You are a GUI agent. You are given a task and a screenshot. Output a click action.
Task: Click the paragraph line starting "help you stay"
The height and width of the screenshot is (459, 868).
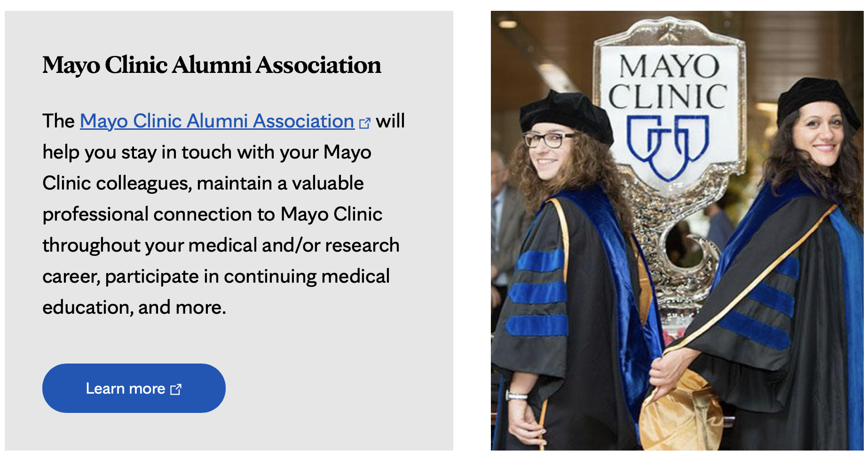click(x=207, y=152)
